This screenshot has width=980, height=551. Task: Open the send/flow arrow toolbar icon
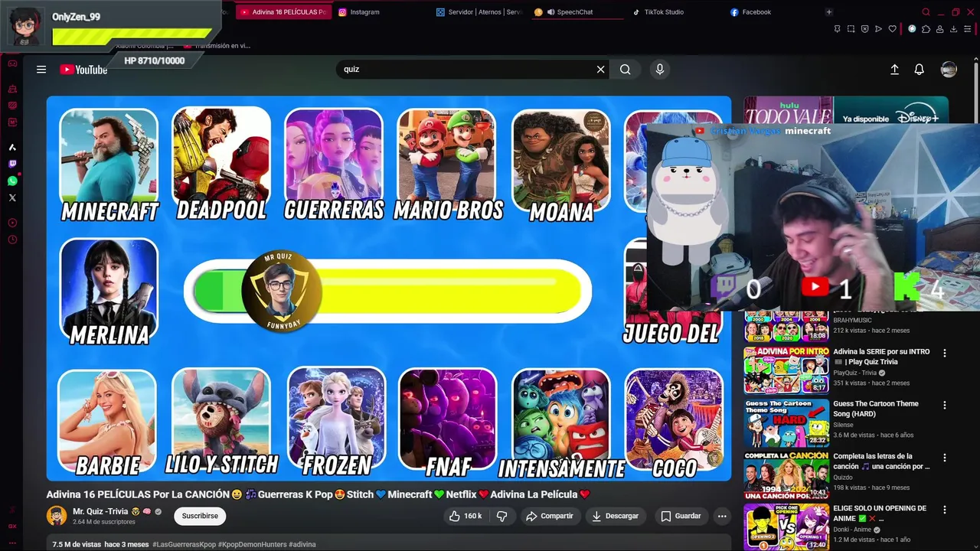[x=878, y=29]
